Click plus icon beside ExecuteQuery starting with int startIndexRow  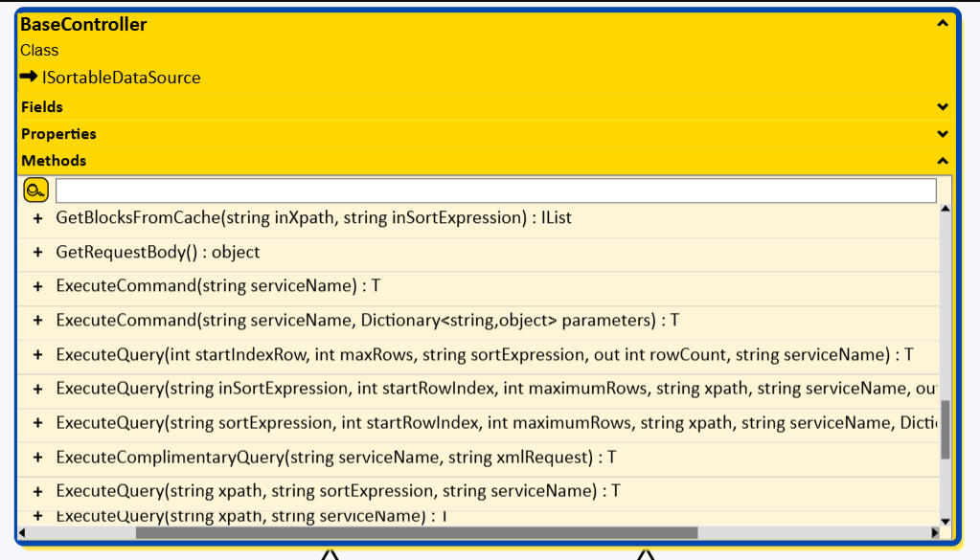point(38,355)
